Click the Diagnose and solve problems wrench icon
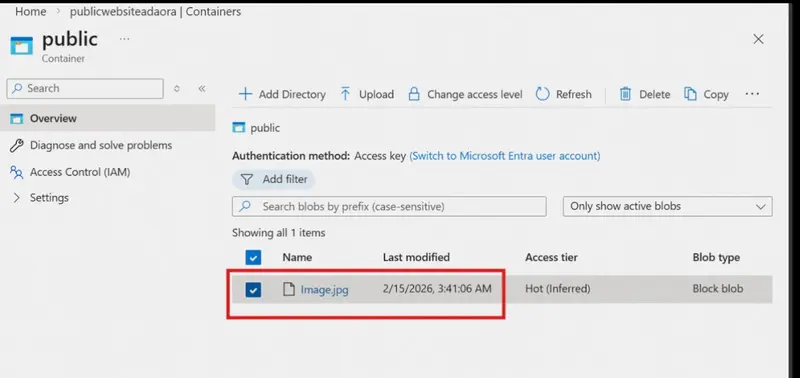This screenshot has width=800, height=378. [x=16, y=145]
